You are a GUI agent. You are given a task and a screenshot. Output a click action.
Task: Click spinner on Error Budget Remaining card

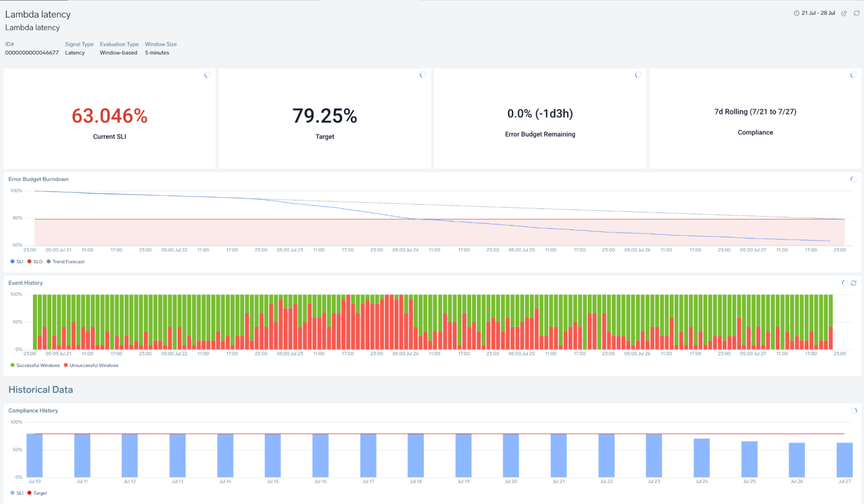point(638,75)
